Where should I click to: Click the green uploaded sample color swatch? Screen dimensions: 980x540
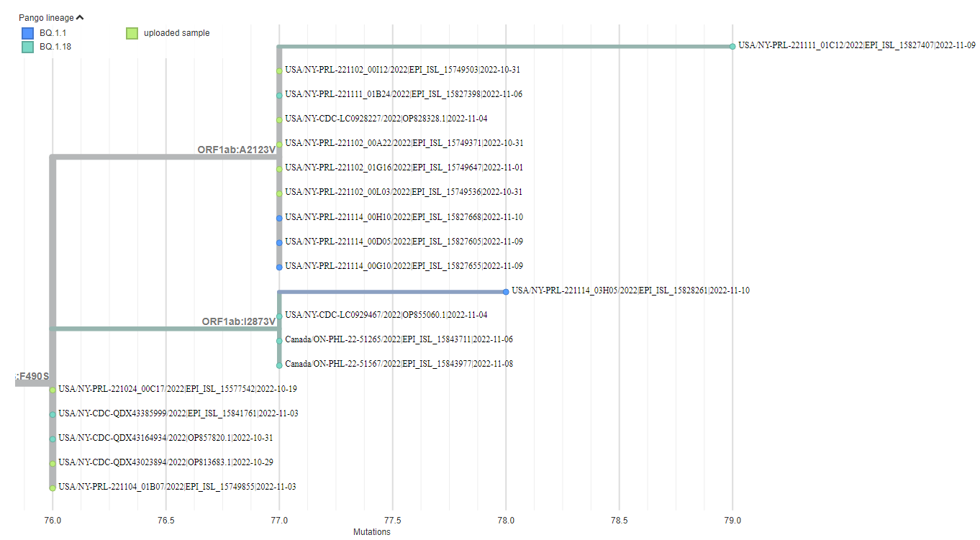click(132, 32)
